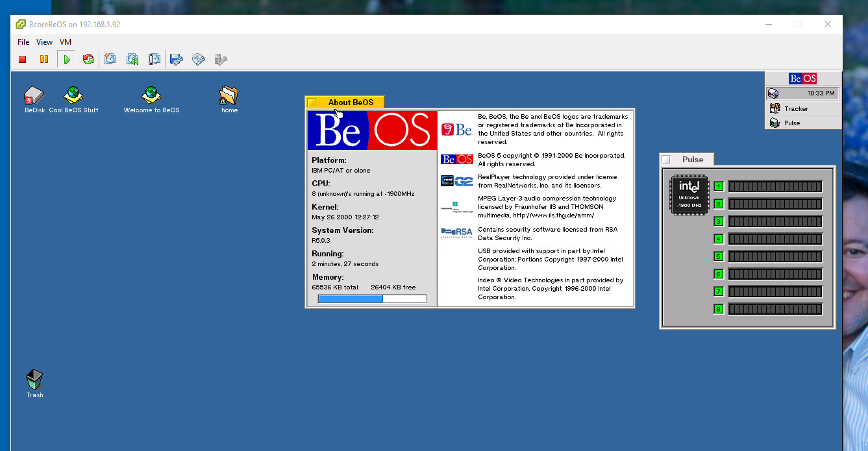
Task: Stop the virtual machine with the red square icon
Action: (21, 59)
